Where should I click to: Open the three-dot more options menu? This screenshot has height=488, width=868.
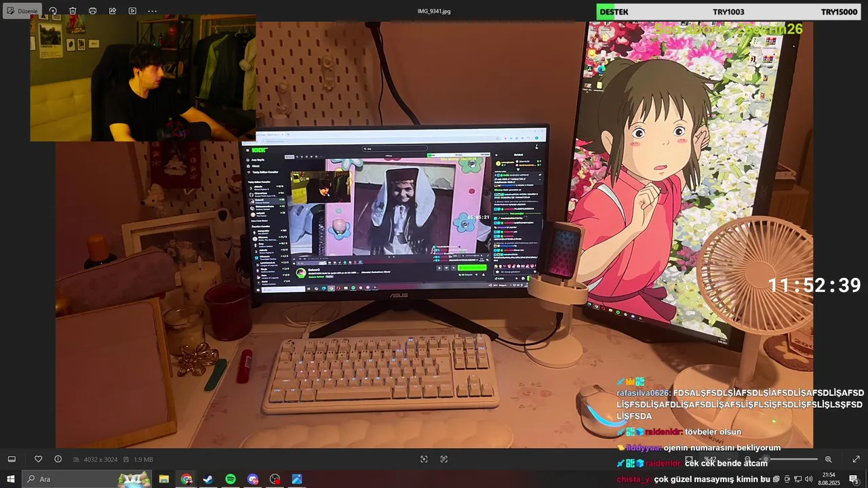[152, 11]
